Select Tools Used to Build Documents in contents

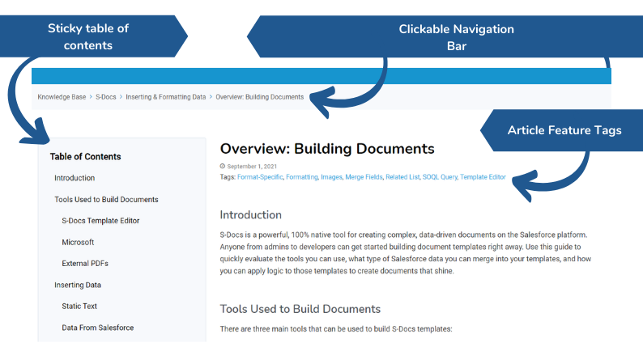pos(106,200)
